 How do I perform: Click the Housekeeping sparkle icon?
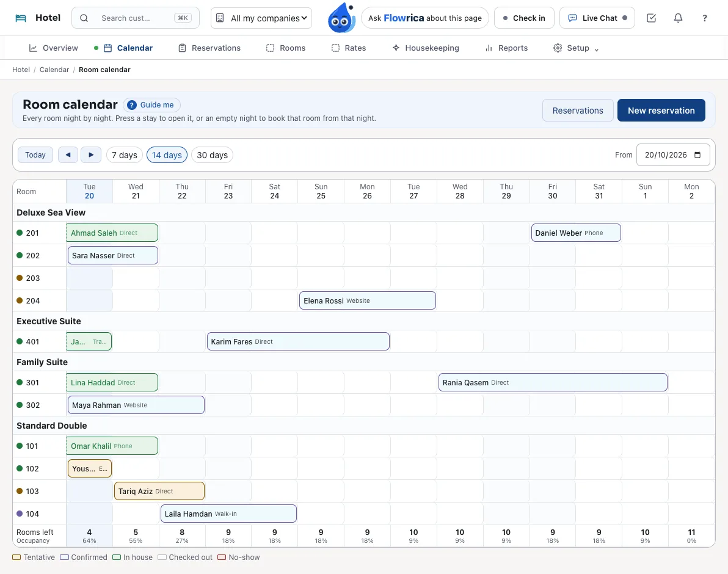click(x=396, y=48)
